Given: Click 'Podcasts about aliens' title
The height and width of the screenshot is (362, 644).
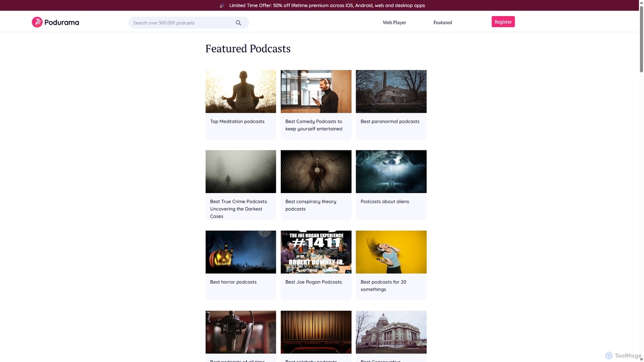Looking at the screenshot, I should (x=384, y=202).
